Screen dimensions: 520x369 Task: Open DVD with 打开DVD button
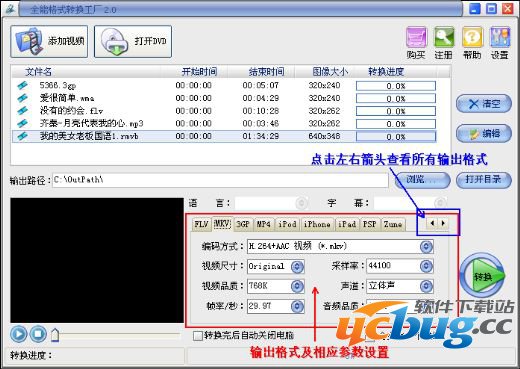(133, 42)
